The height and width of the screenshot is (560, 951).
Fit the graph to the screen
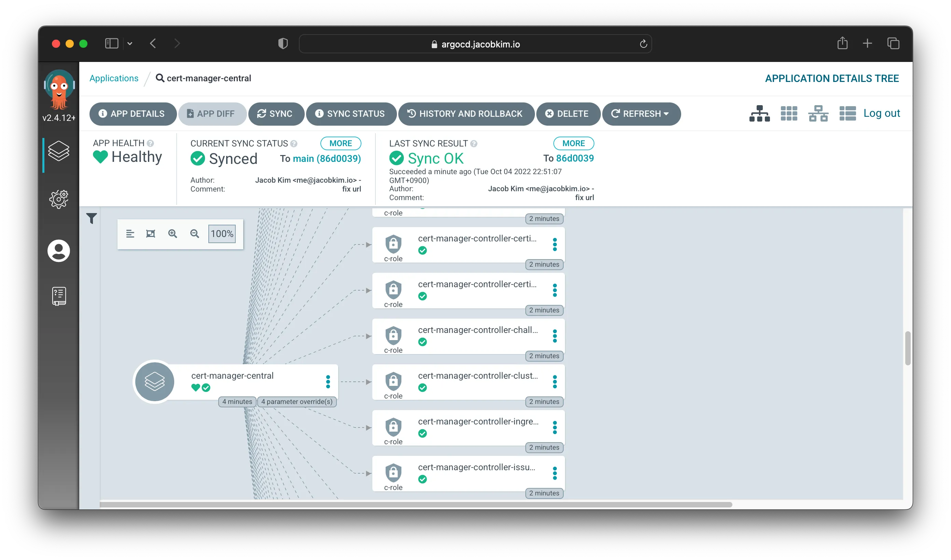pos(151,234)
